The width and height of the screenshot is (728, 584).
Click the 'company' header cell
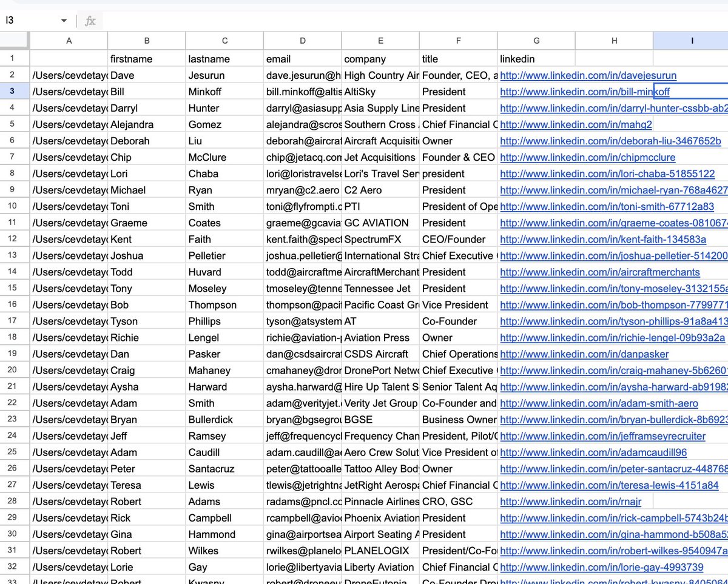(380, 59)
